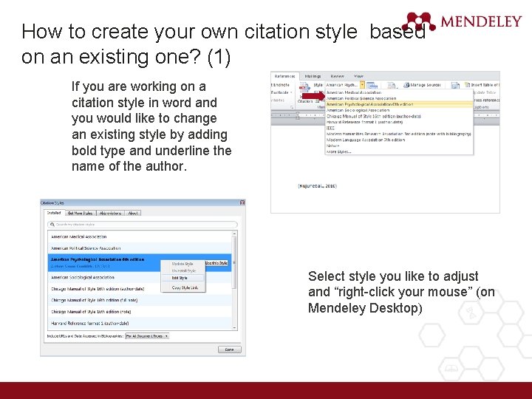This screenshot has height=399, width=532.
Task: Select Nature in the Word style dropdown
Action: [x=399, y=146]
